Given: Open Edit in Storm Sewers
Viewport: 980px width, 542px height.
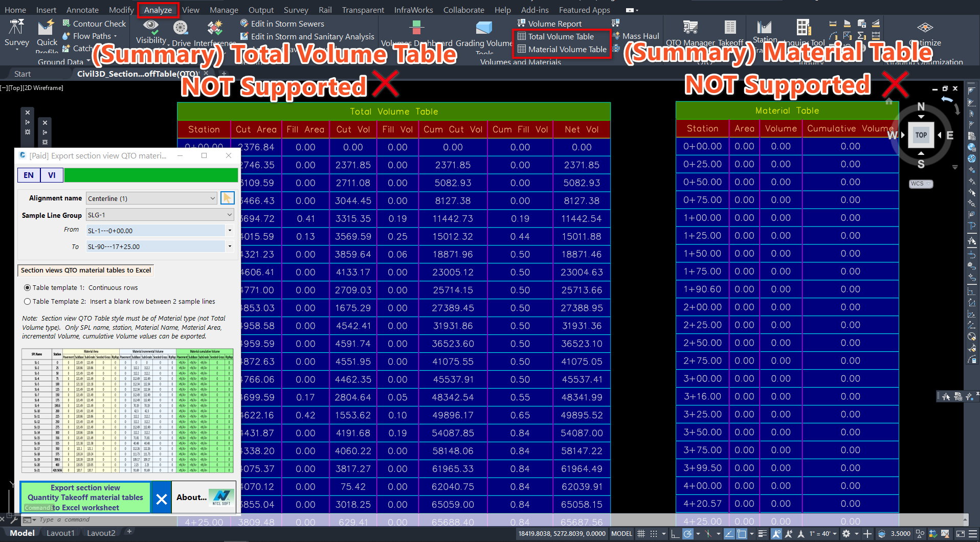Looking at the screenshot, I should click(282, 24).
